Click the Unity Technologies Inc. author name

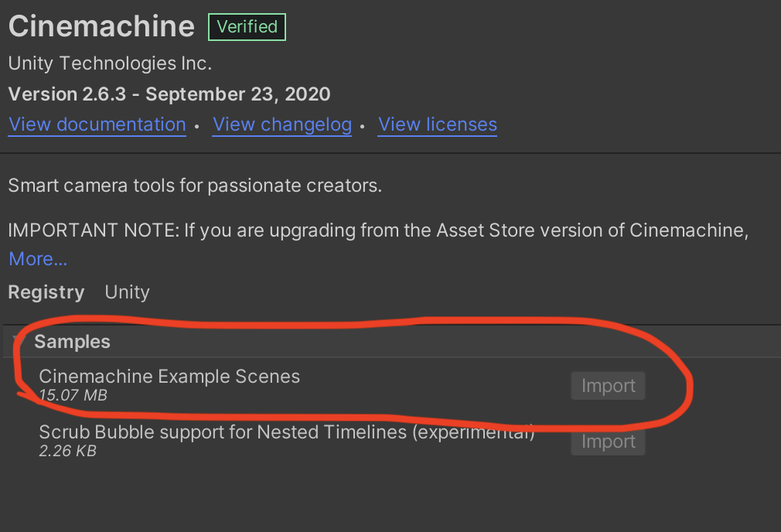pyautogui.click(x=110, y=63)
